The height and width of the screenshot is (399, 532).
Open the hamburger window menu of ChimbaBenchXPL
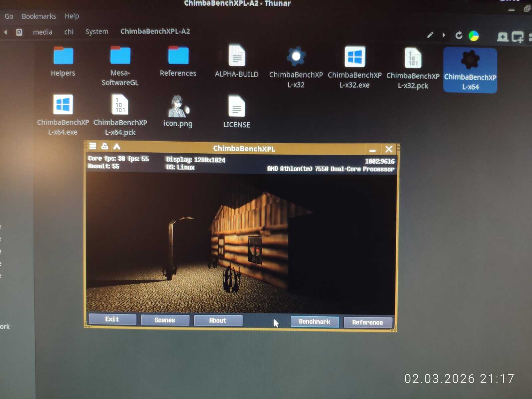tap(93, 146)
